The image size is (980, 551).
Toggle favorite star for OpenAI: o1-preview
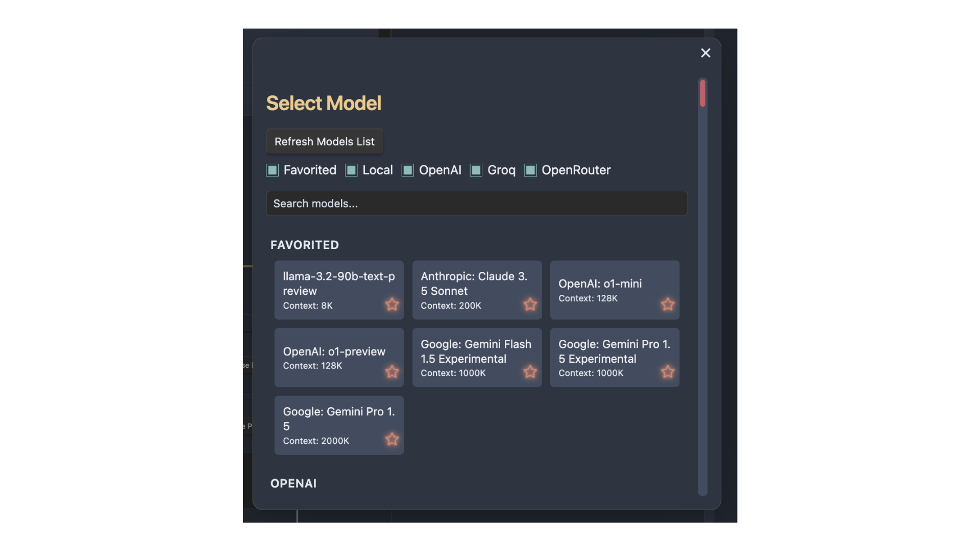[392, 372]
